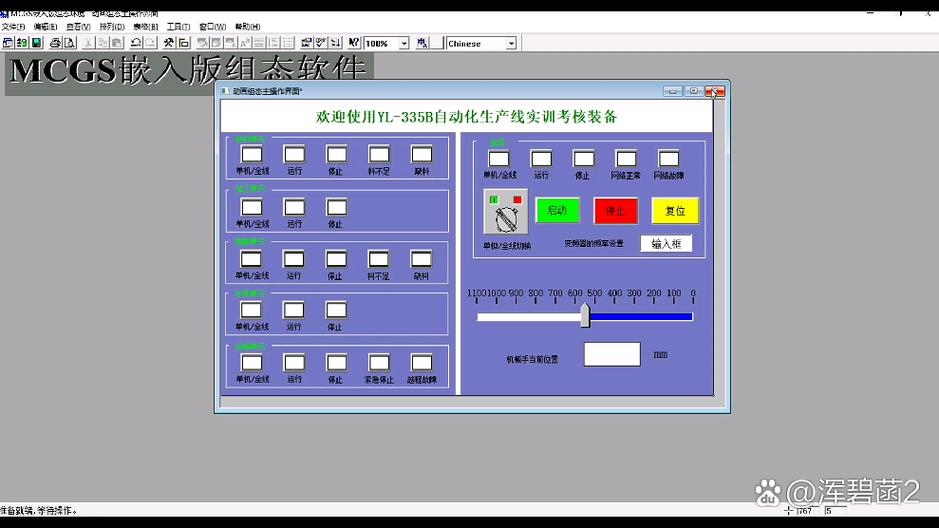Click the white part of slider track
The height and width of the screenshot is (528, 939).
(529, 317)
